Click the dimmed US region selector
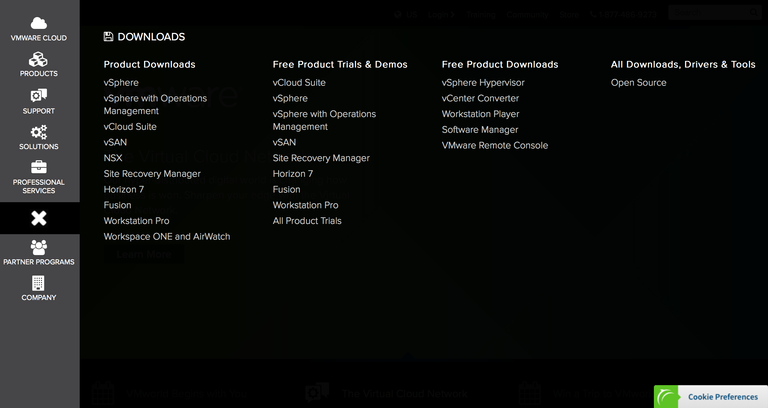 pyautogui.click(x=406, y=15)
